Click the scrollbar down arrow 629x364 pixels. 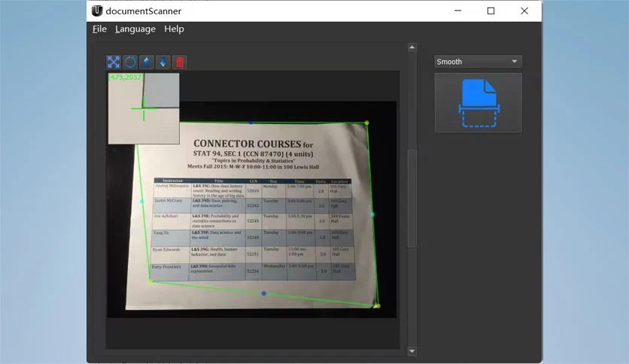tap(412, 351)
